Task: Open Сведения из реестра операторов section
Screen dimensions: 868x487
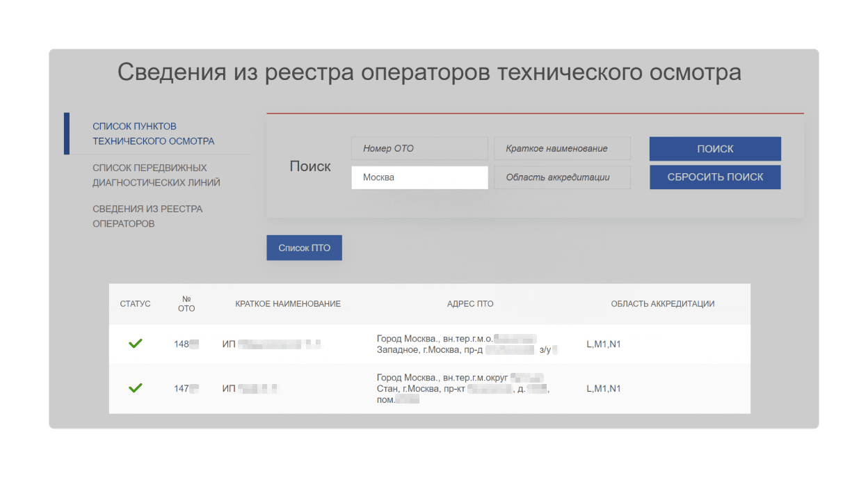Action: click(147, 216)
